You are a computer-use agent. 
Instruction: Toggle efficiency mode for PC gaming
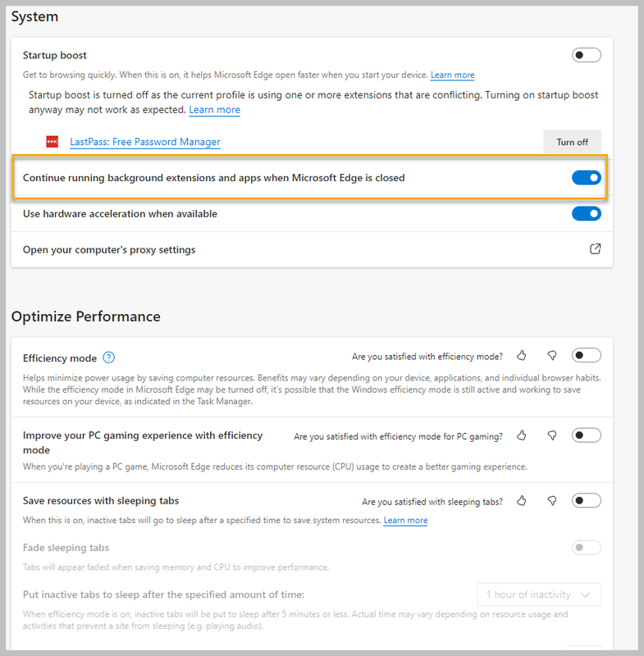tap(586, 435)
